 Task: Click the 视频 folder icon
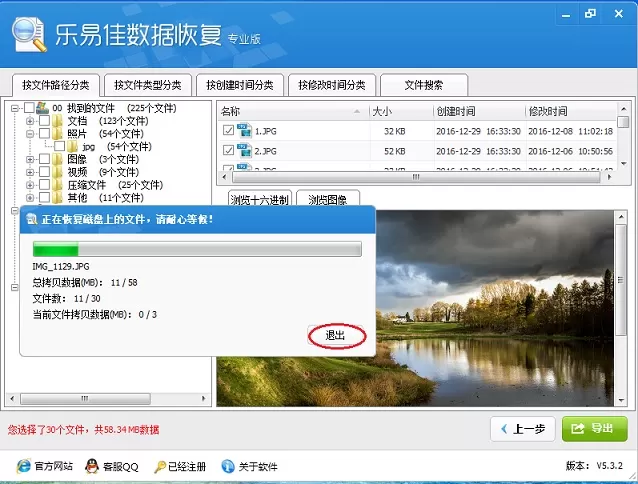point(58,172)
